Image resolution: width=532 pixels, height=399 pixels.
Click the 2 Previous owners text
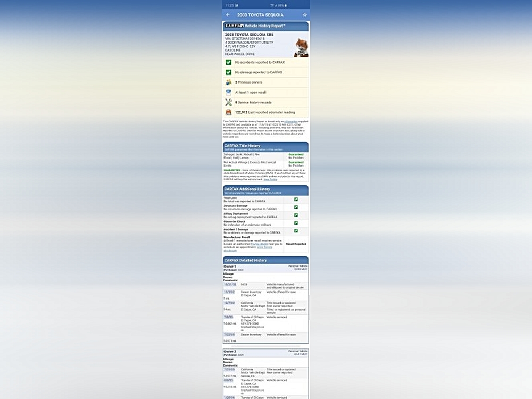[248, 82]
